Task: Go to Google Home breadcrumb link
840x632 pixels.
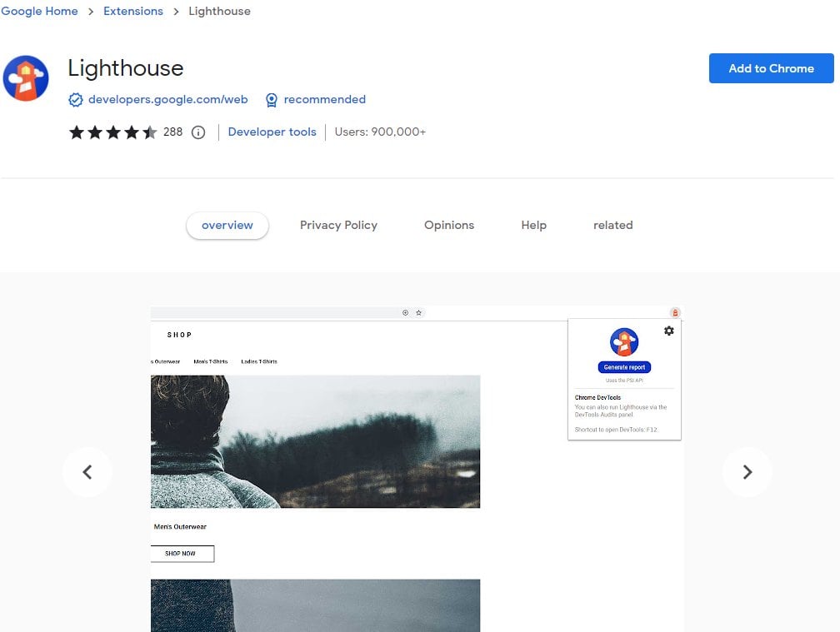Action: (x=39, y=11)
